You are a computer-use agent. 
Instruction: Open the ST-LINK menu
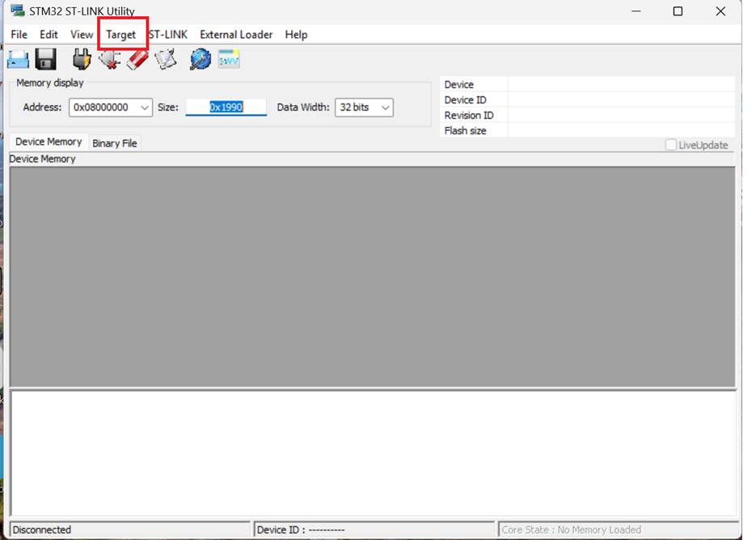click(168, 35)
